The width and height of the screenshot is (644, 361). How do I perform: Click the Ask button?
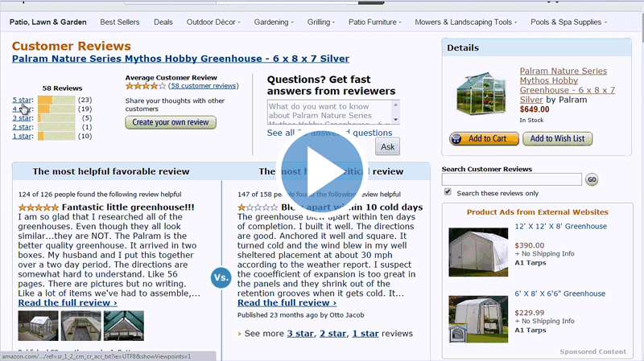[388, 147]
